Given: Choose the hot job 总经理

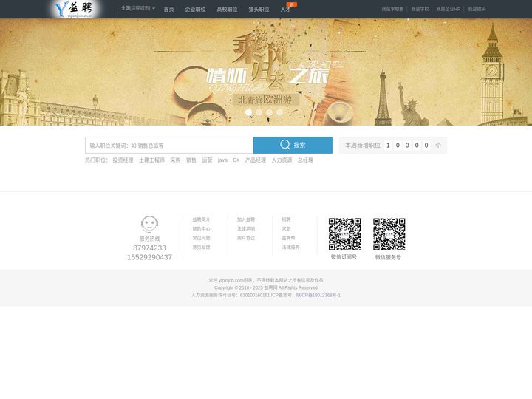Looking at the screenshot, I should tap(305, 160).
